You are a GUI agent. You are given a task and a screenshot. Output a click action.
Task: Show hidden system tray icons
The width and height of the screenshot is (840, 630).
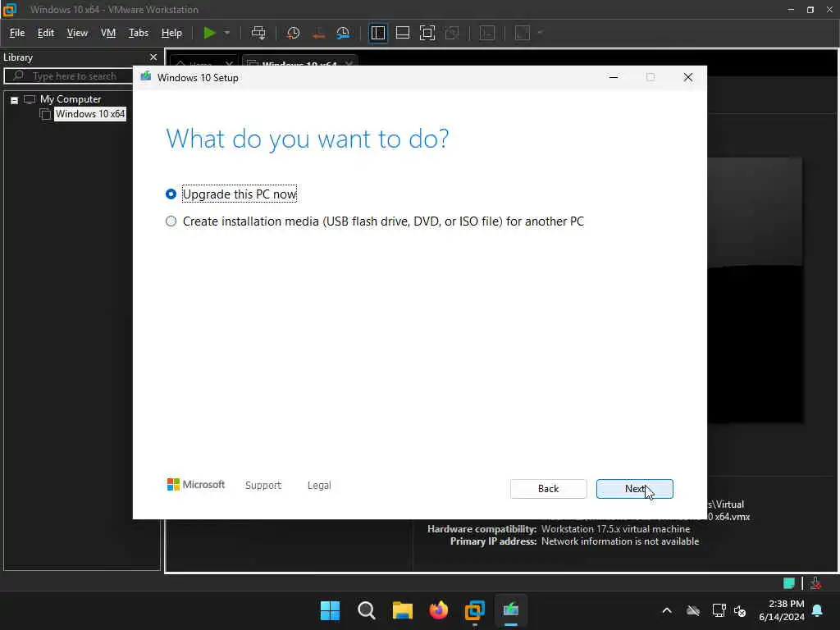tap(667, 610)
